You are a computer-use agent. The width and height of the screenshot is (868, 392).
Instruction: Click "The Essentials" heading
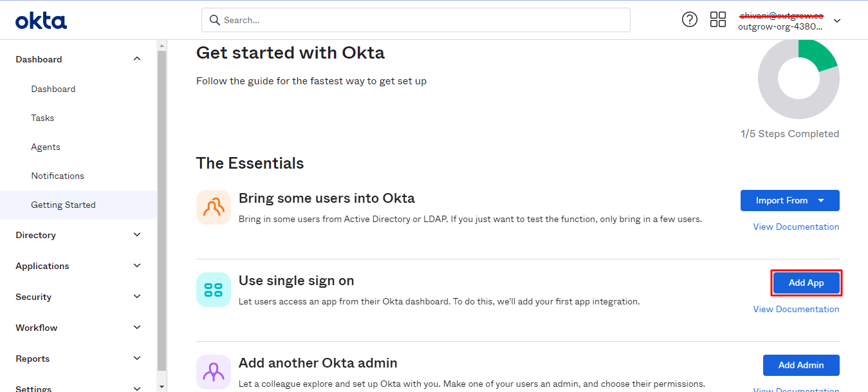click(250, 163)
